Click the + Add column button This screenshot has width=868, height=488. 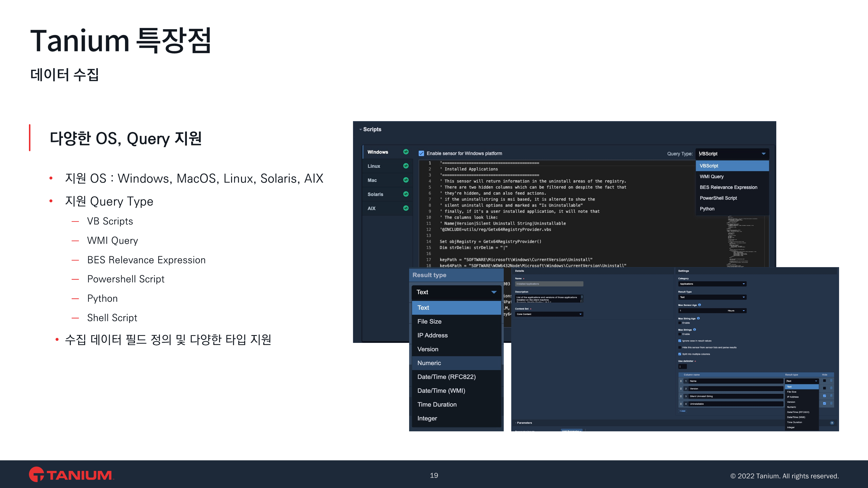pyautogui.click(x=682, y=411)
